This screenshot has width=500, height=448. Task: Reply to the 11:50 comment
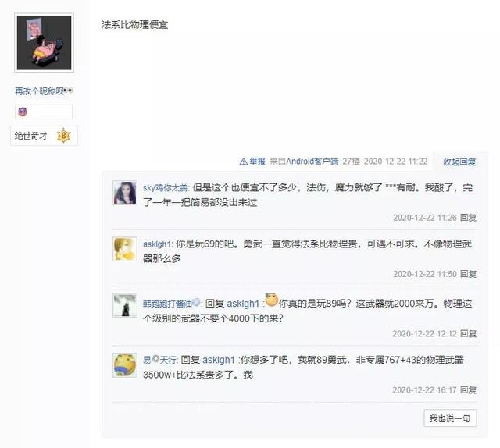coord(468,274)
